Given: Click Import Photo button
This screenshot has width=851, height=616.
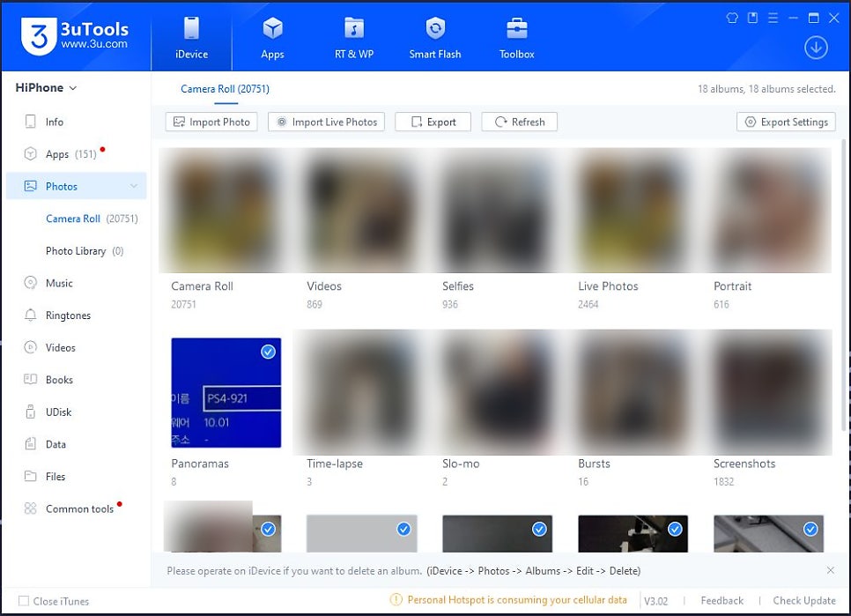Looking at the screenshot, I should [x=211, y=122].
